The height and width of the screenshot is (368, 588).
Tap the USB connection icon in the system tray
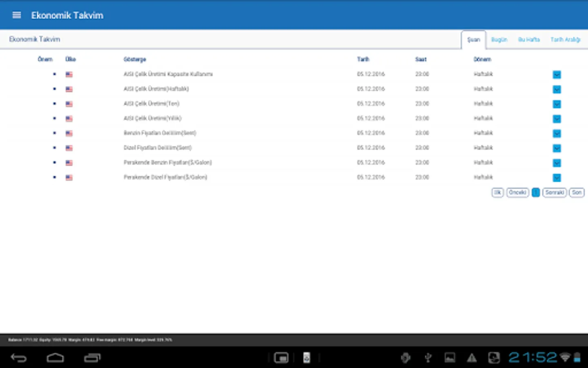point(428,358)
